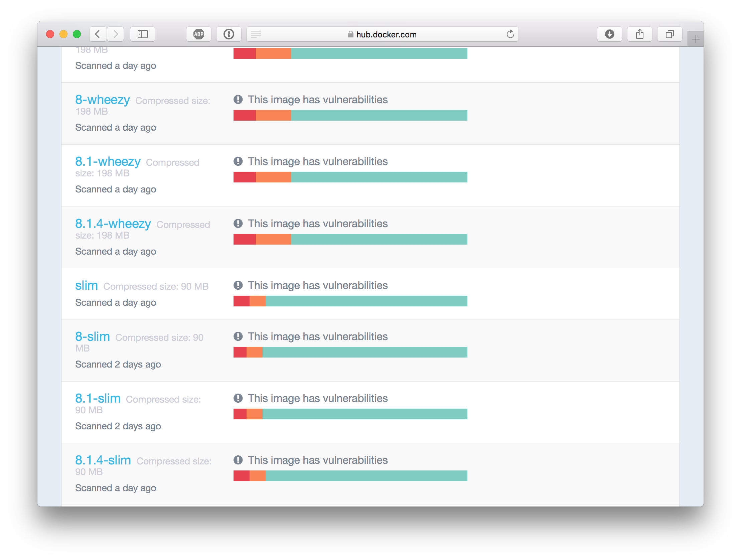Click warning icon in 8.1.4-wheezy row

pyautogui.click(x=238, y=224)
